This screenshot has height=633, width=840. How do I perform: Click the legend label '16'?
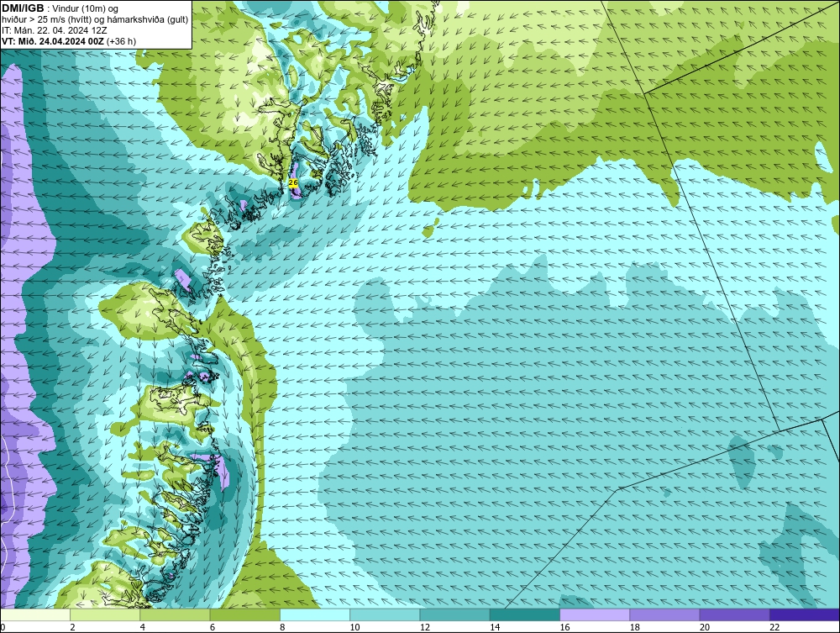click(x=564, y=627)
